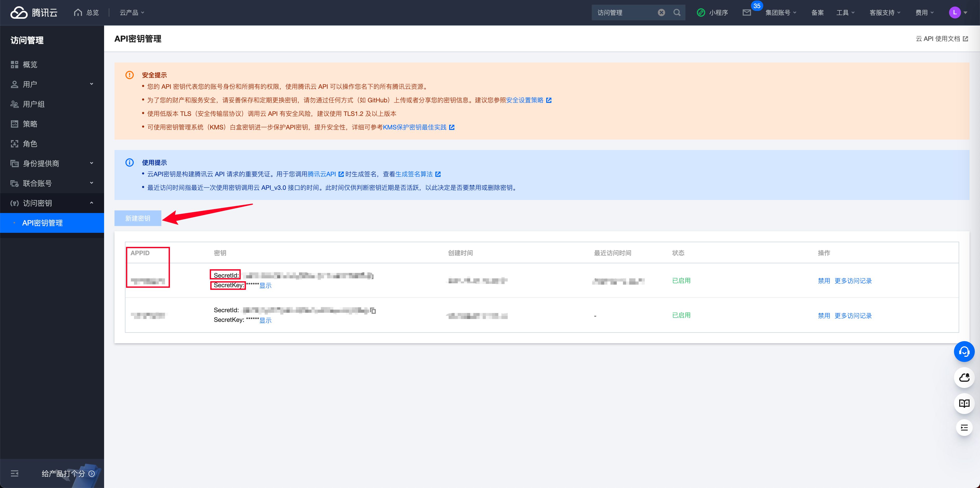Screen dimensions: 980x488
Task: Copy the second SecretId with the copy icon
Action: tap(373, 311)
